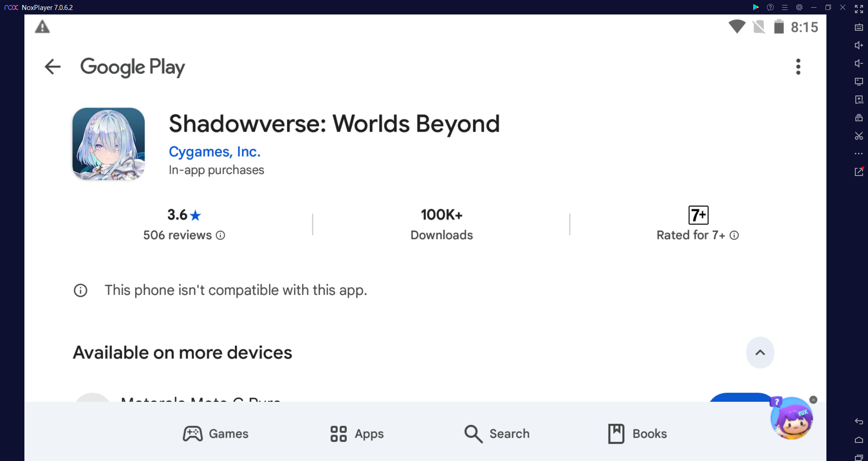Tap the 100K+ Downloads stat
The width and height of the screenshot is (868, 461).
(442, 224)
